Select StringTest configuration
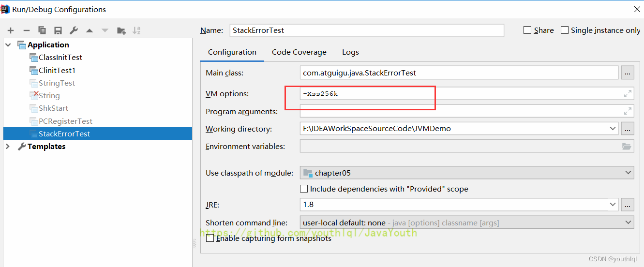This screenshot has height=267, width=644. coord(57,83)
